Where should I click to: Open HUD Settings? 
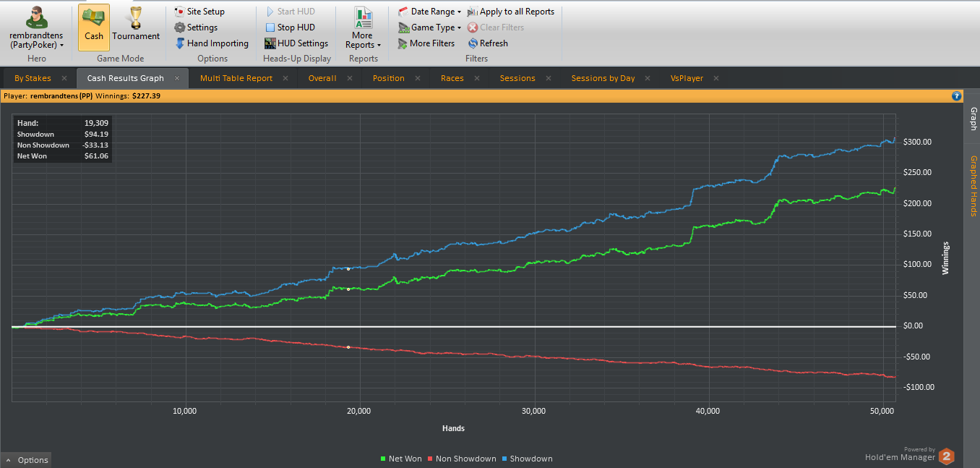(296, 43)
